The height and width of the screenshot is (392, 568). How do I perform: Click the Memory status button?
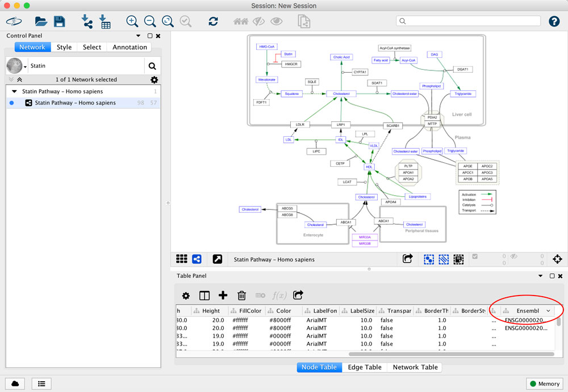pyautogui.click(x=544, y=383)
